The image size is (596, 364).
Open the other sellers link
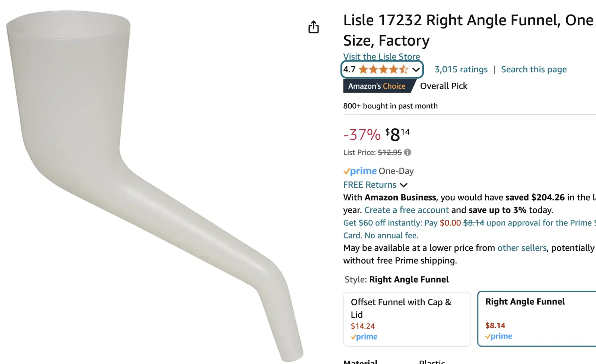(x=522, y=248)
